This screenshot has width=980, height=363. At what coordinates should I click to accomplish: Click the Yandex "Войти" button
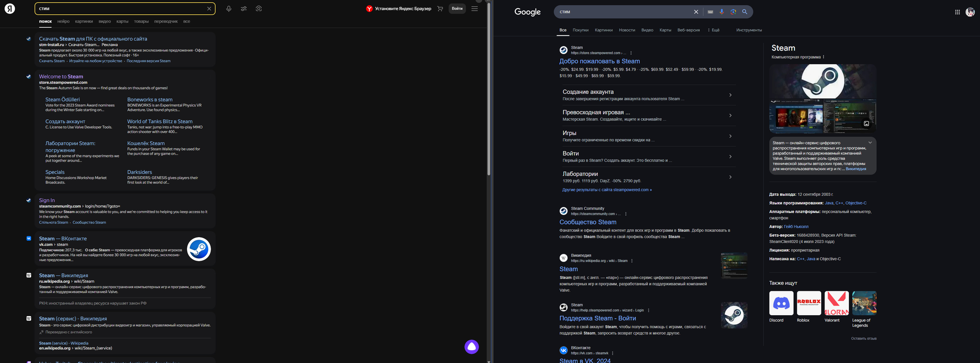(x=457, y=9)
